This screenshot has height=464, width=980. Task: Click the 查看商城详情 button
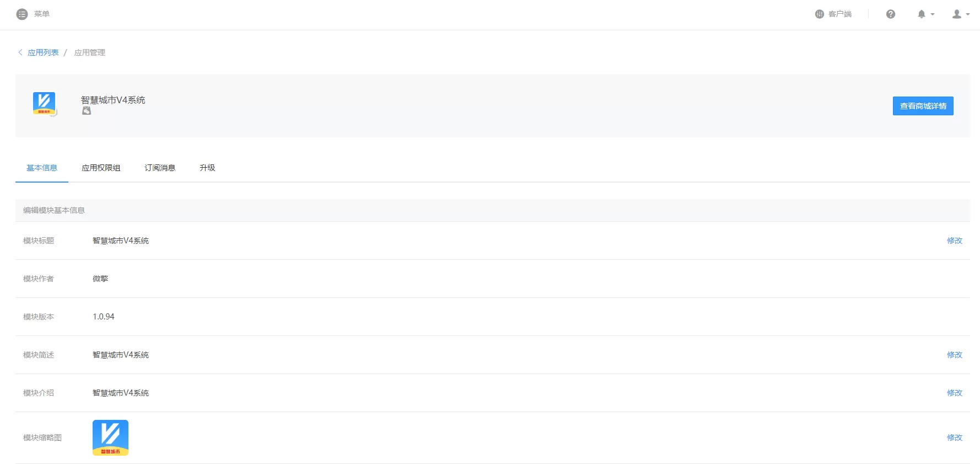tap(923, 106)
